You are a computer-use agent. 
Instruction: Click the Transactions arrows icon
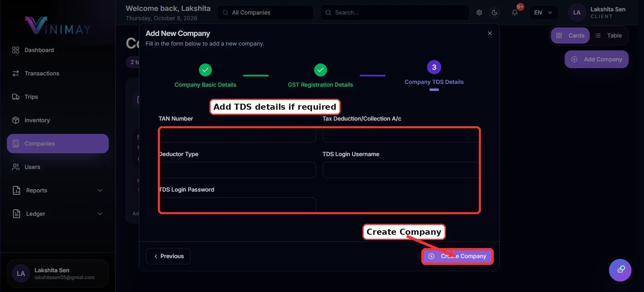point(16,73)
